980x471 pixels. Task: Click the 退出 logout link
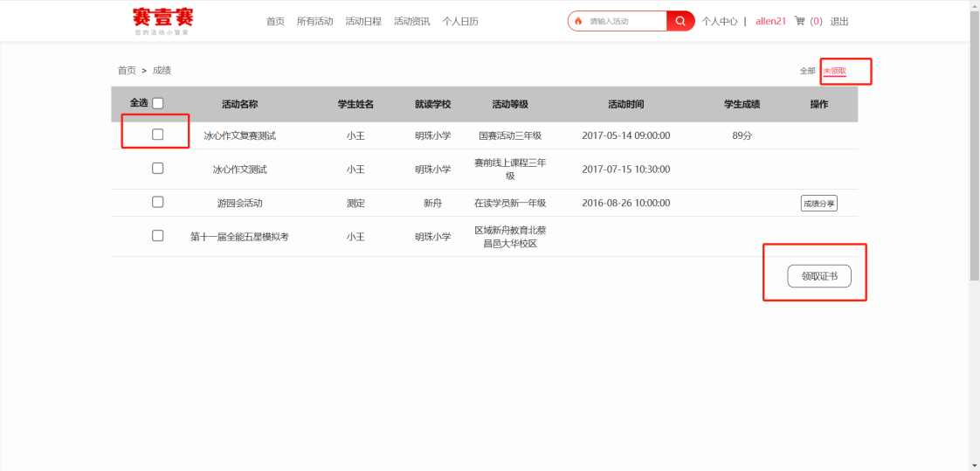click(839, 21)
